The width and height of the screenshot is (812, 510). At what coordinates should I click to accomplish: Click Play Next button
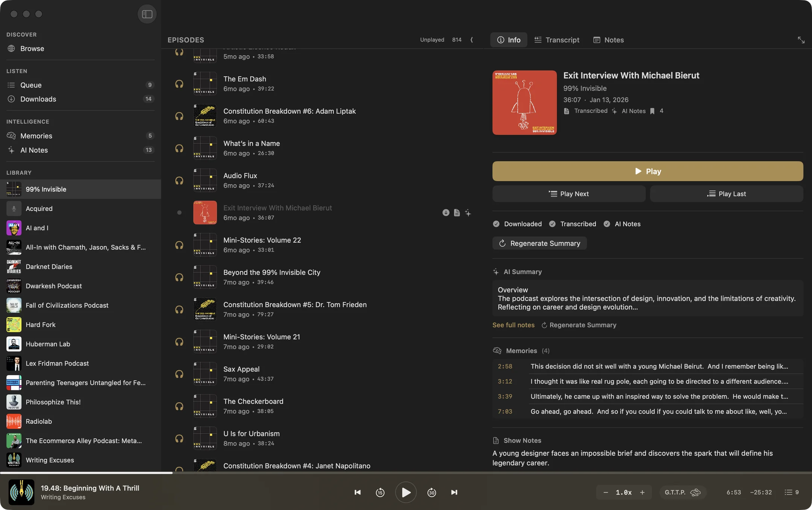569,194
